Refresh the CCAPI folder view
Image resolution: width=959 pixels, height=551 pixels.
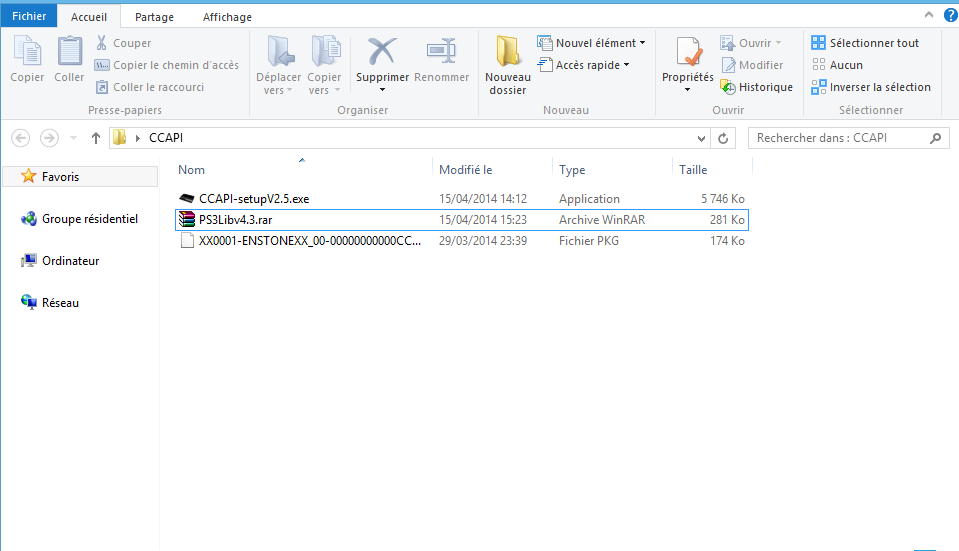(723, 138)
